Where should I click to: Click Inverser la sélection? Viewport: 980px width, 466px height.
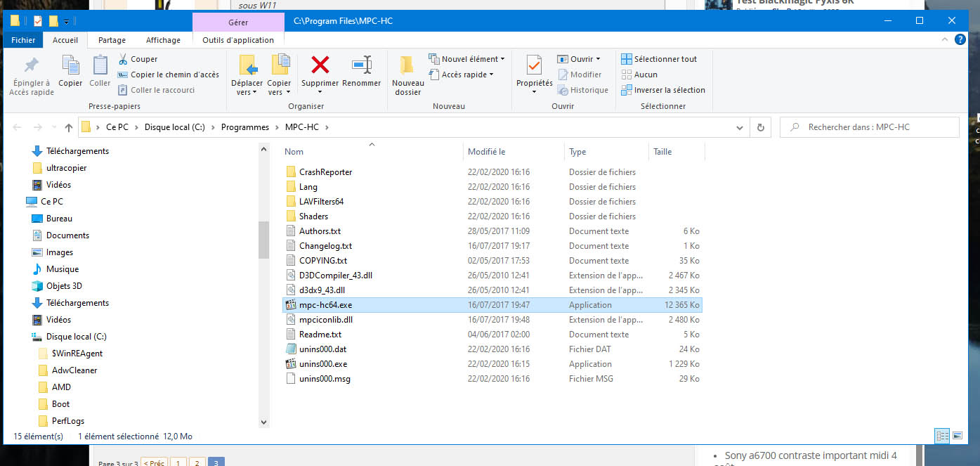click(x=663, y=90)
